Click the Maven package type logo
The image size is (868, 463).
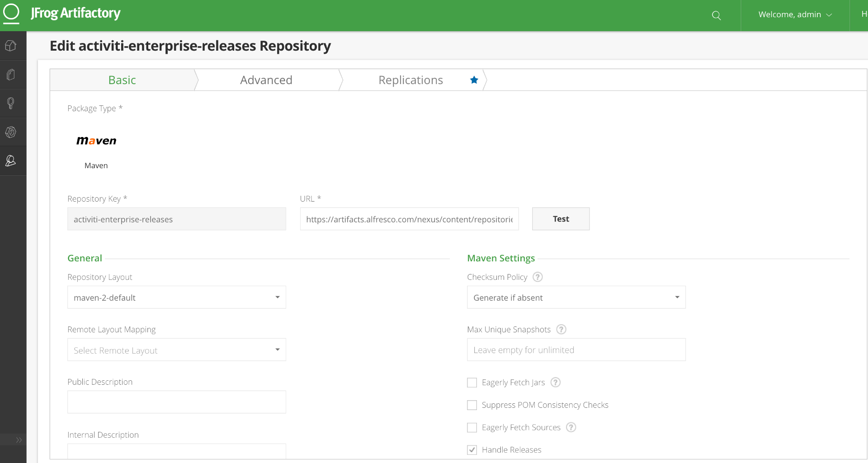[x=96, y=141]
